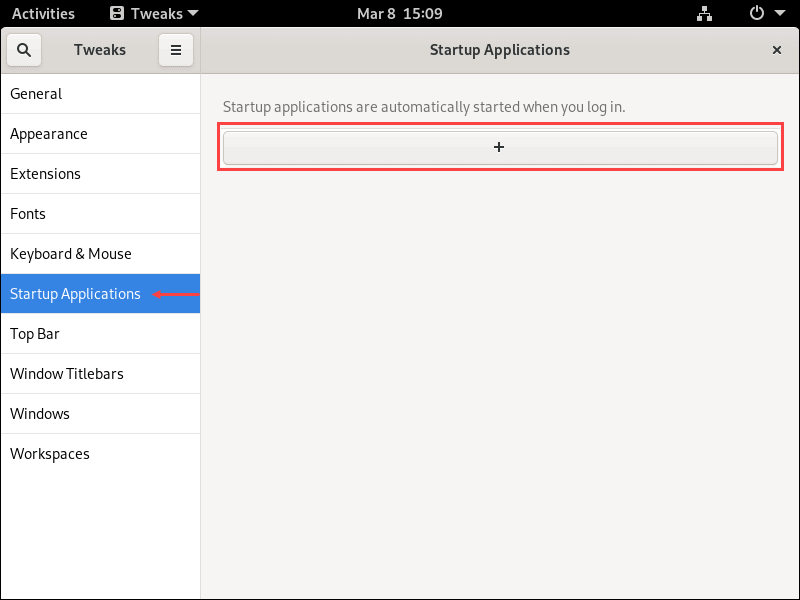This screenshot has width=800, height=600.
Task: Close the Tweaks window
Action: click(x=777, y=50)
